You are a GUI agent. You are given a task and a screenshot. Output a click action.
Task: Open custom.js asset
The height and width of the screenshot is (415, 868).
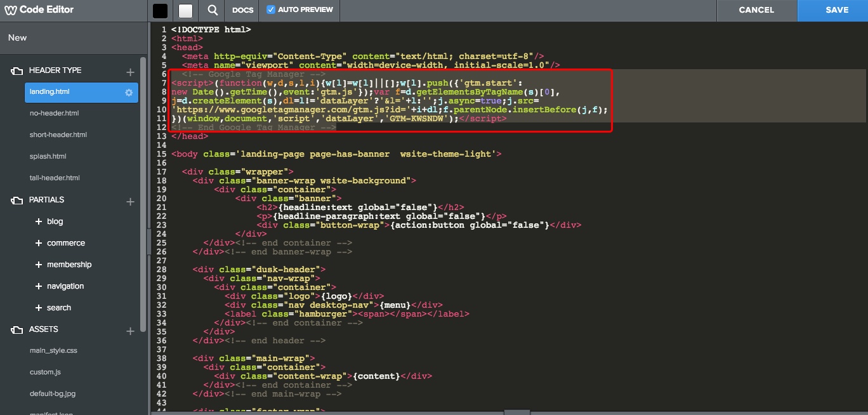[x=45, y=372]
